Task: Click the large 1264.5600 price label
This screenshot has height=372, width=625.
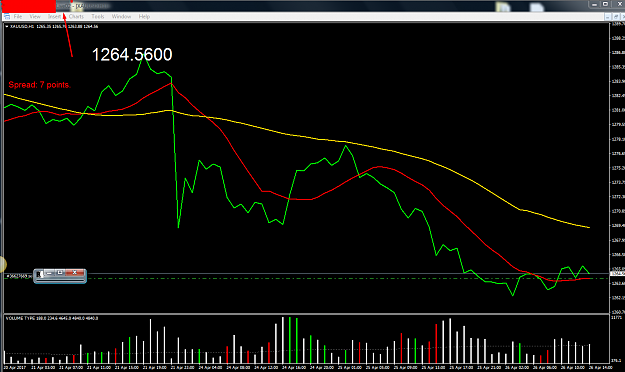Action: point(132,55)
